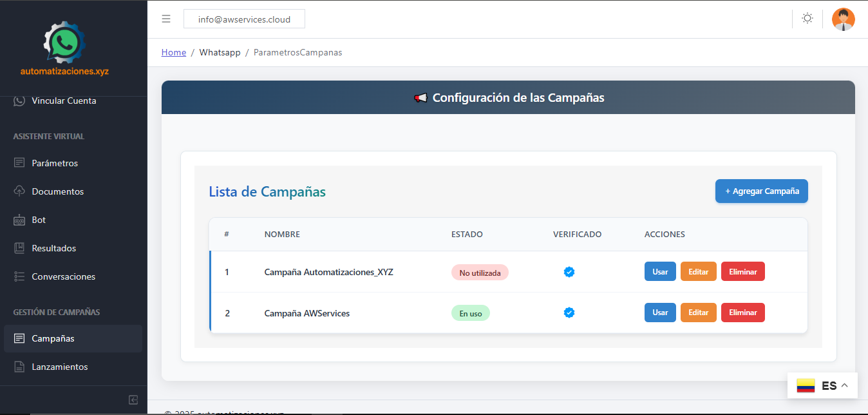Click the info@awservices.cloud email field
868x415 pixels.
coord(244,19)
